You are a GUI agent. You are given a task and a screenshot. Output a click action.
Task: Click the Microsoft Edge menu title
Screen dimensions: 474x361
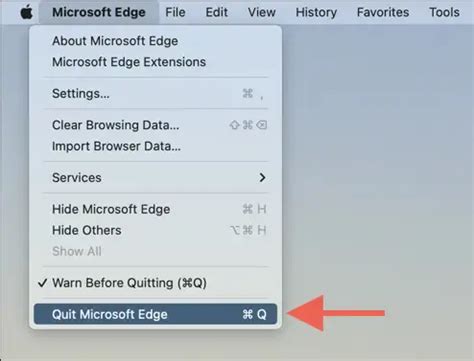[99, 12]
